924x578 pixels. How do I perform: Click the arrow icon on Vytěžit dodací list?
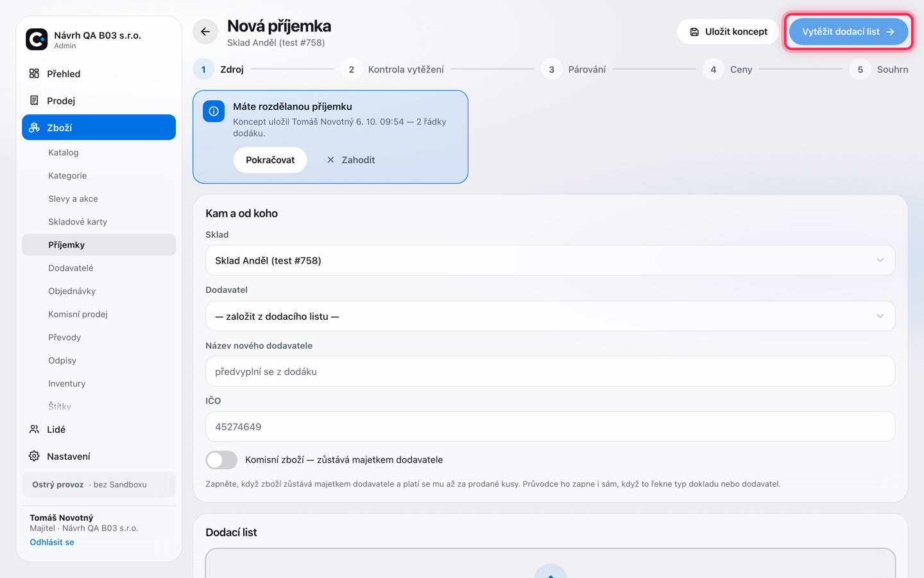click(x=890, y=32)
